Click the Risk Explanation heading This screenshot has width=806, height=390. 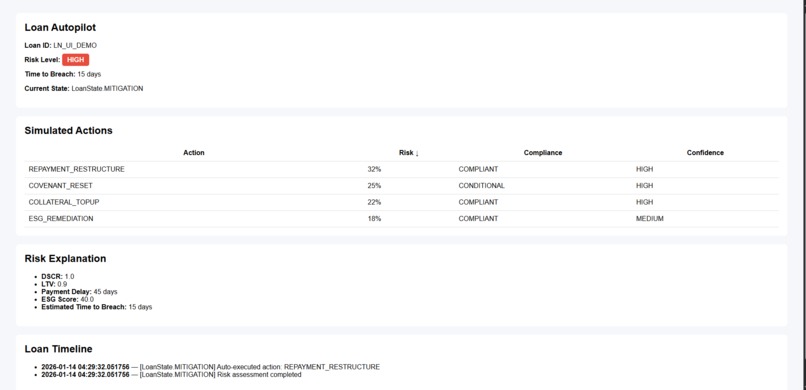[x=65, y=258]
